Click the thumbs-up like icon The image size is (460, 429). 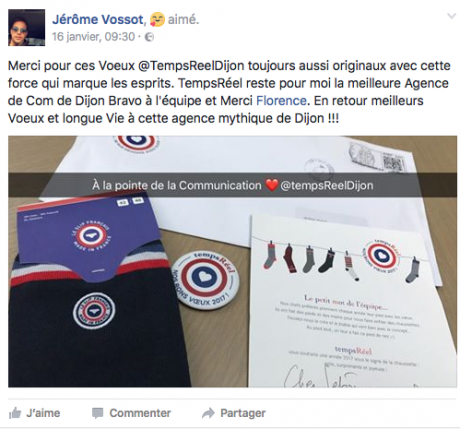tap(15, 413)
